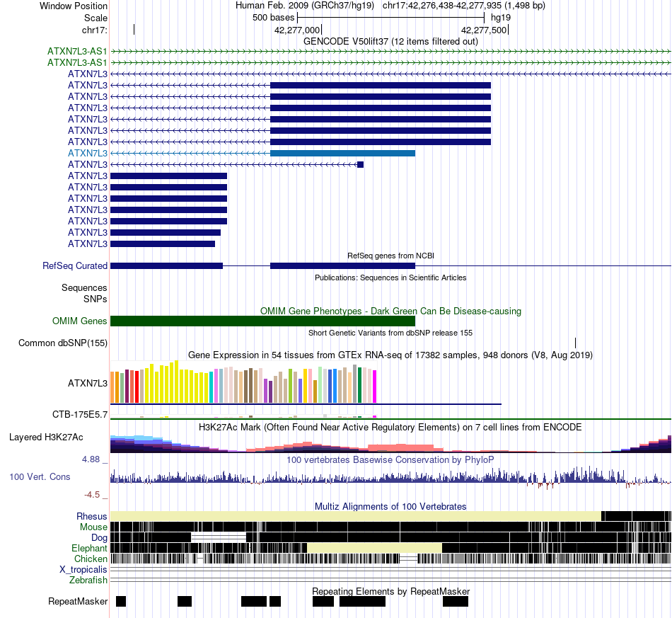Click the widest RepeatMasker repeat block
This screenshot has height=618, width=672.
(363, 601)
